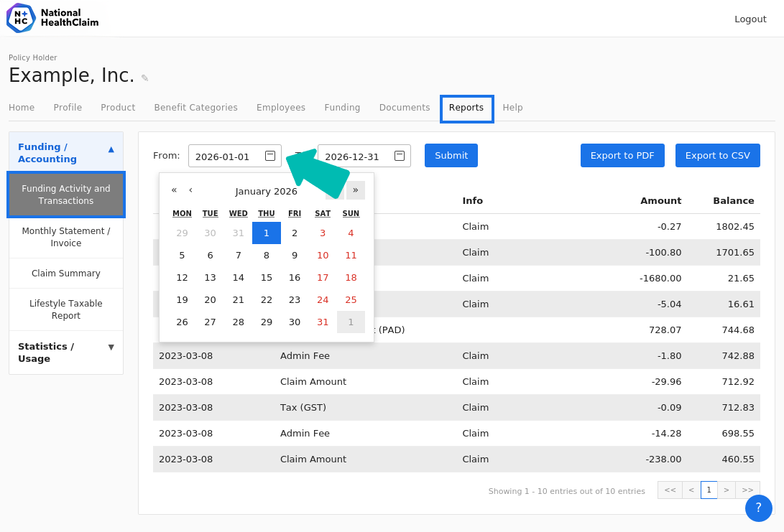
Task: Jump back one year with double-left arrow
Action: pos(174,190)
